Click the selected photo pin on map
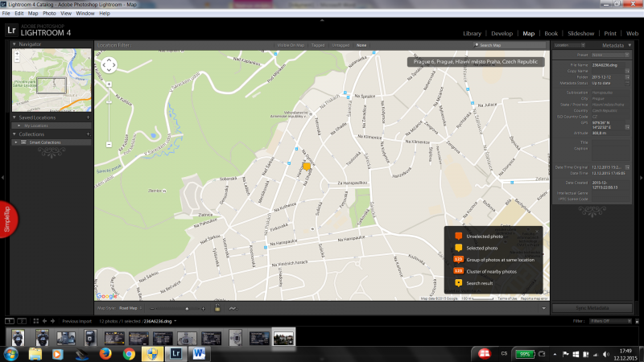The width and height of the screenshot is (644, 362). (x=307, y=166)
